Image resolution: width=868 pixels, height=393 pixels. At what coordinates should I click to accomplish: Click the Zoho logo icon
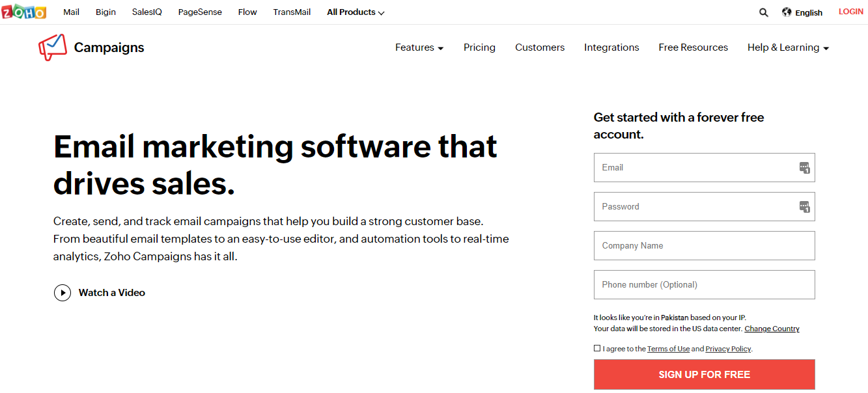24,12
